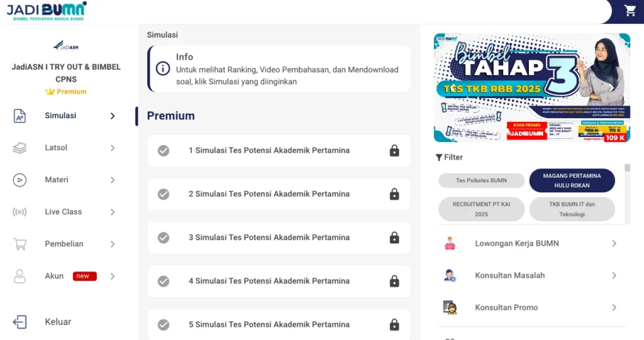Click the Materi play icon
This screenshot has height=340, width=644.
pyautogui.click(x=19, y=180)
